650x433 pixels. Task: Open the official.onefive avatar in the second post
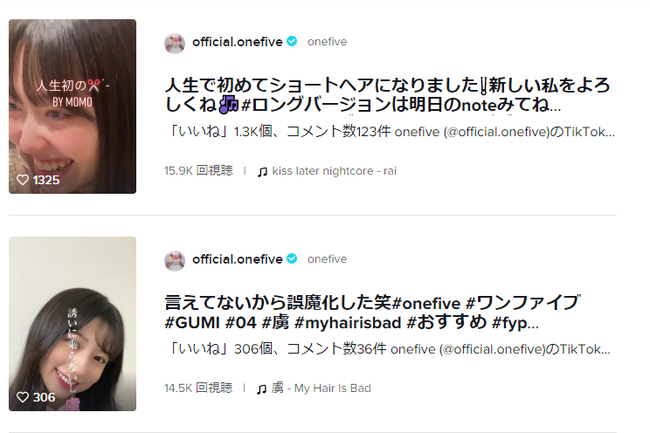[x=175, y=261]
